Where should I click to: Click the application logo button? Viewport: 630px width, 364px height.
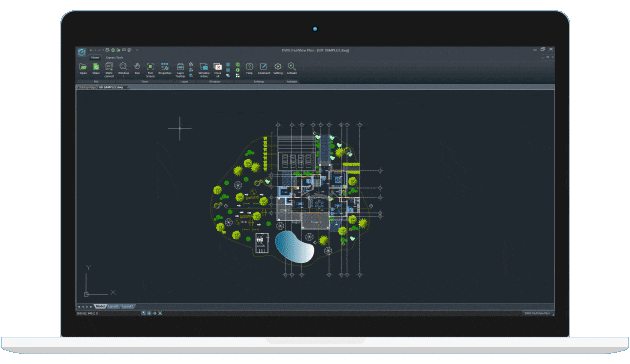tap(82, 52)
